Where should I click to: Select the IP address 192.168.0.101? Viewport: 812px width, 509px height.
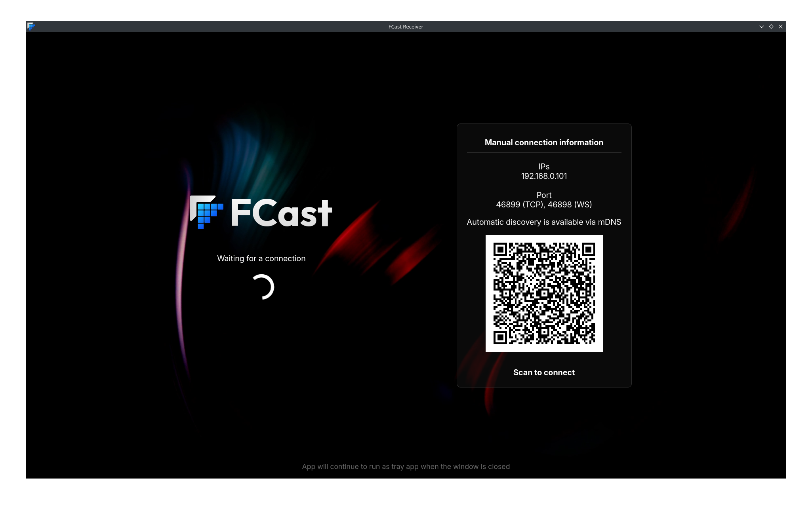click(544, 176)
